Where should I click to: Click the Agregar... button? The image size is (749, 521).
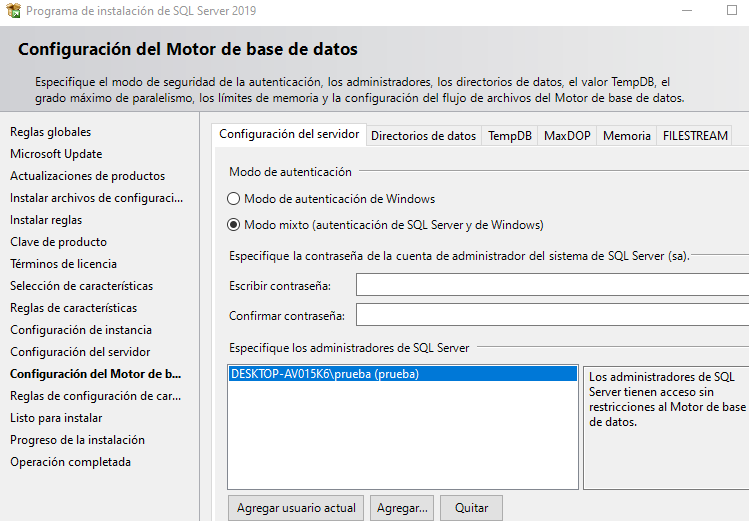(x=402, y=508)
